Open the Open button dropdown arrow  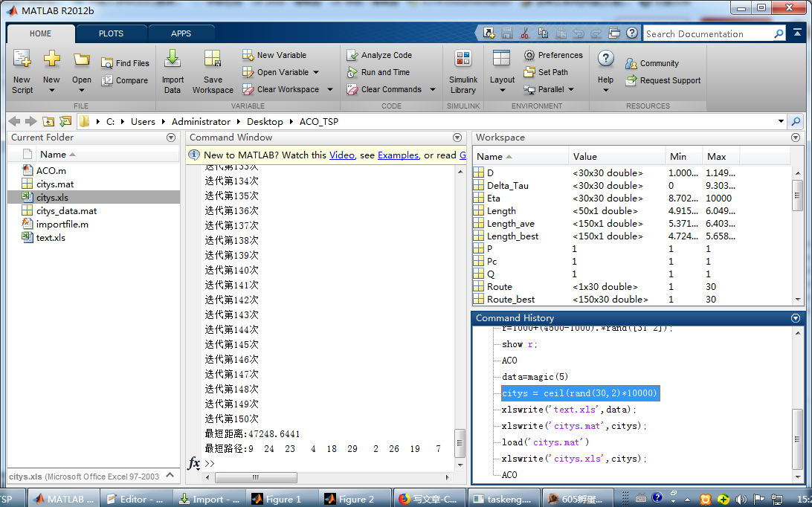coord(81,91)
